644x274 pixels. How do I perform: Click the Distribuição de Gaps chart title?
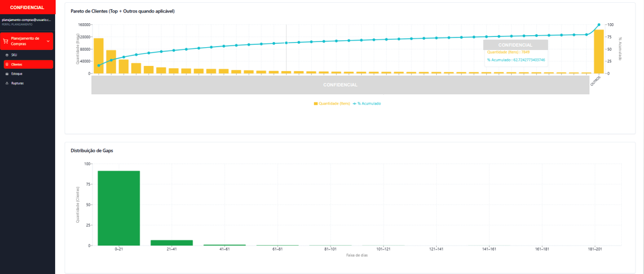point(91,151)
